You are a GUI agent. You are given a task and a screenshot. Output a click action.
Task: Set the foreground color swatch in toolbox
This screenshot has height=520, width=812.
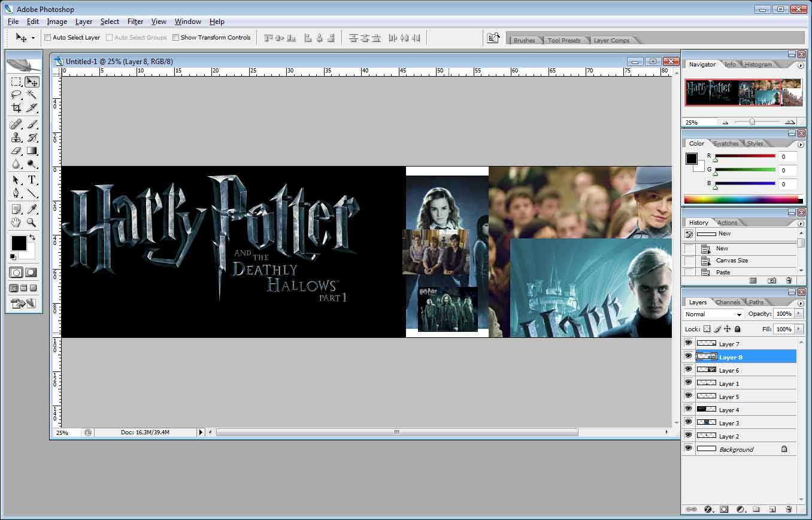coord(19,243)
